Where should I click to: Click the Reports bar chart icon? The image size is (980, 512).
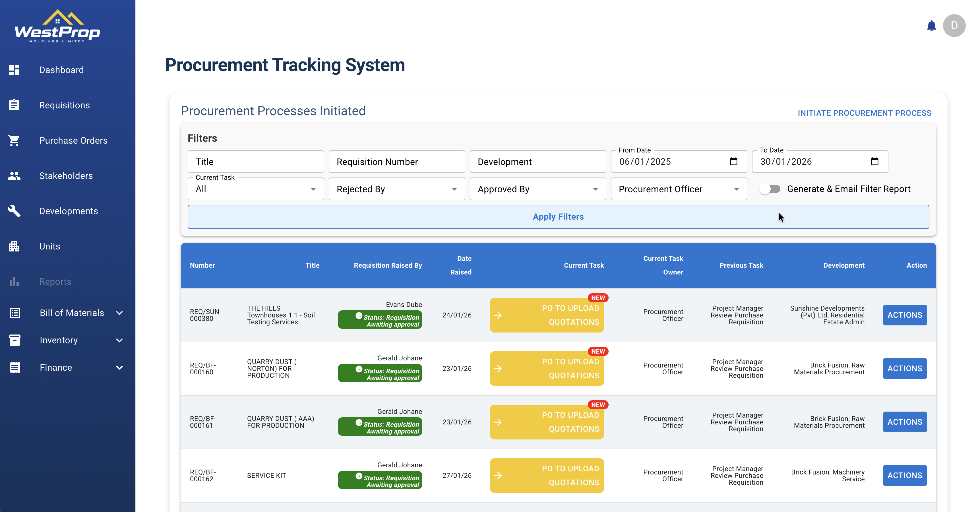[14, 282]
